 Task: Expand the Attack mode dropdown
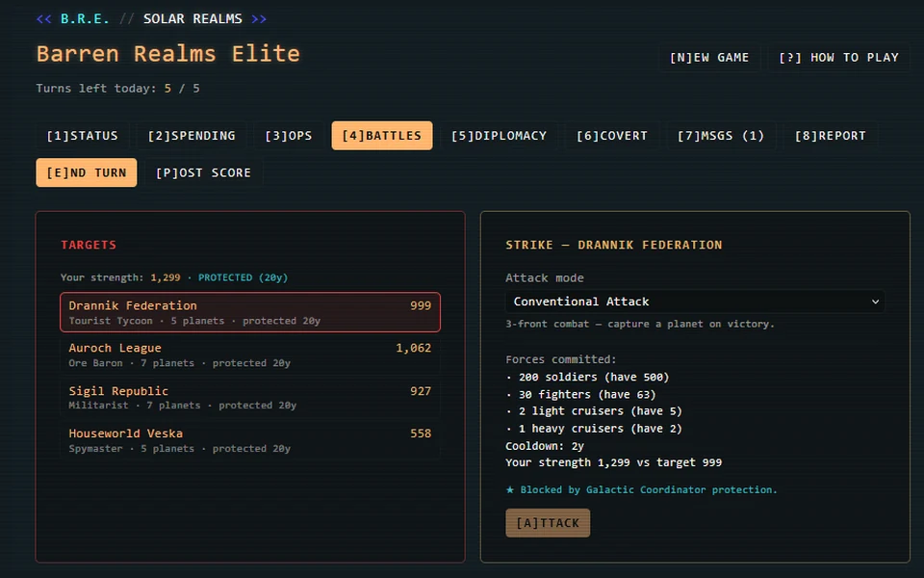click(695, 302)
